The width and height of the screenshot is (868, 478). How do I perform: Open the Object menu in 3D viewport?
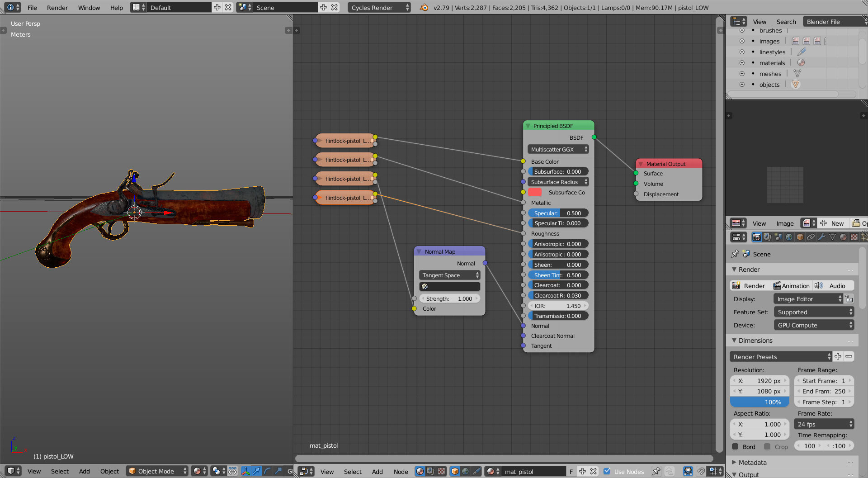point(109,471)
